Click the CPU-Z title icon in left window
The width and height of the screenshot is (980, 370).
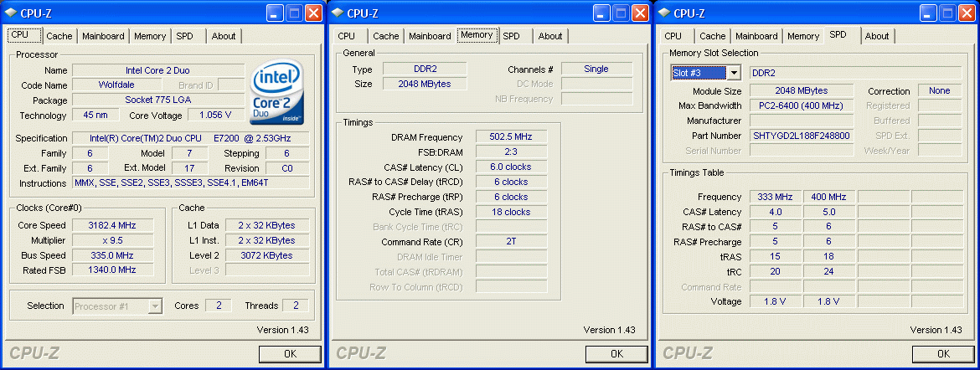coord(10,13)
